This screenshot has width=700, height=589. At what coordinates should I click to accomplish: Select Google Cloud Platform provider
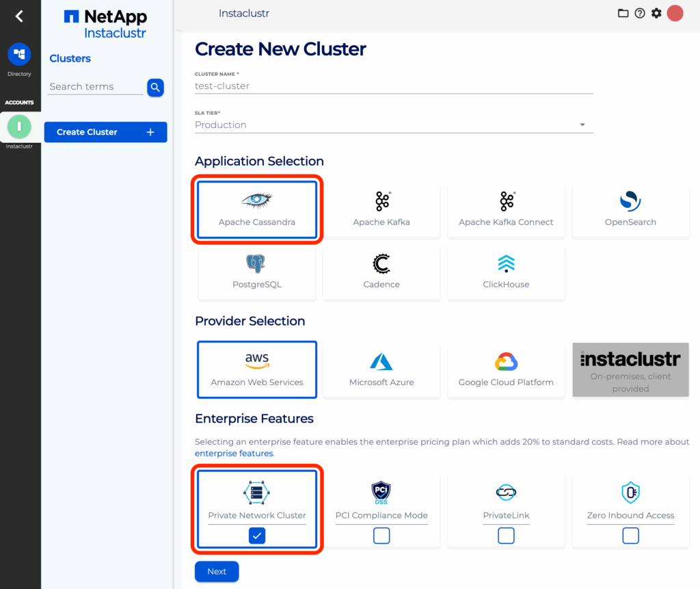click(506, 369)
